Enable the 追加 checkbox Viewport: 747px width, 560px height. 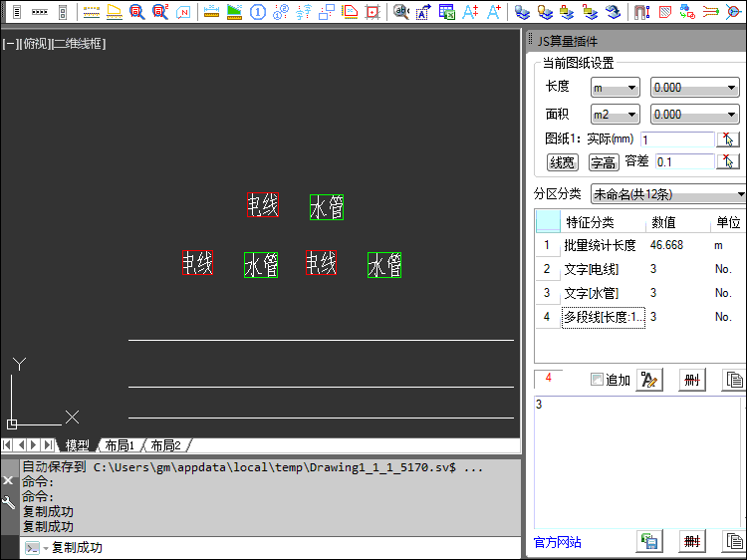click(x=597, y=380)
